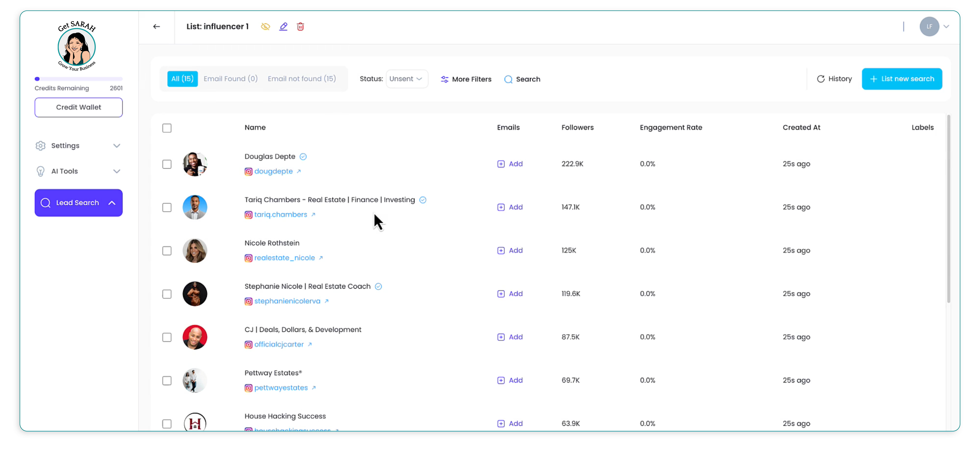
Task: Click Instagram icon beside officialcjcarter
Action: (x=248, y=345)
